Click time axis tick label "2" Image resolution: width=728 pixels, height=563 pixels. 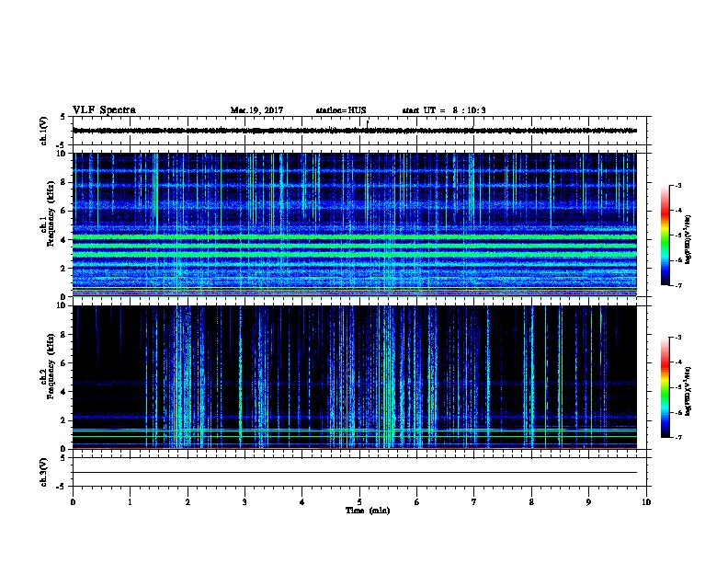(188, 502)
